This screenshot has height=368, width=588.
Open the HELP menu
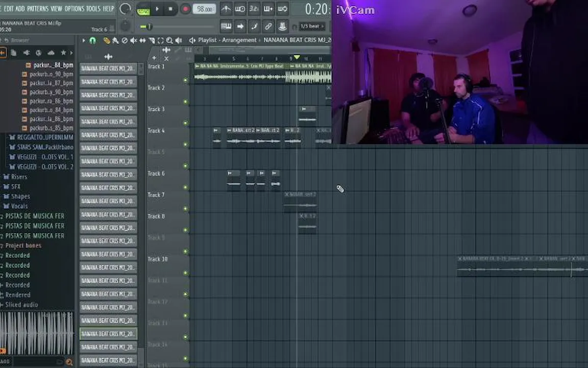(108, 8)
